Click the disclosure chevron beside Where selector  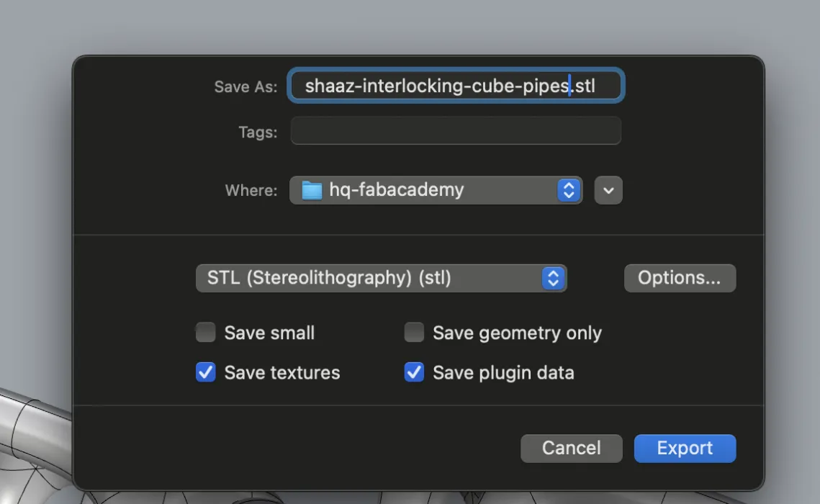pyautogui.click(x=608, y=190)
